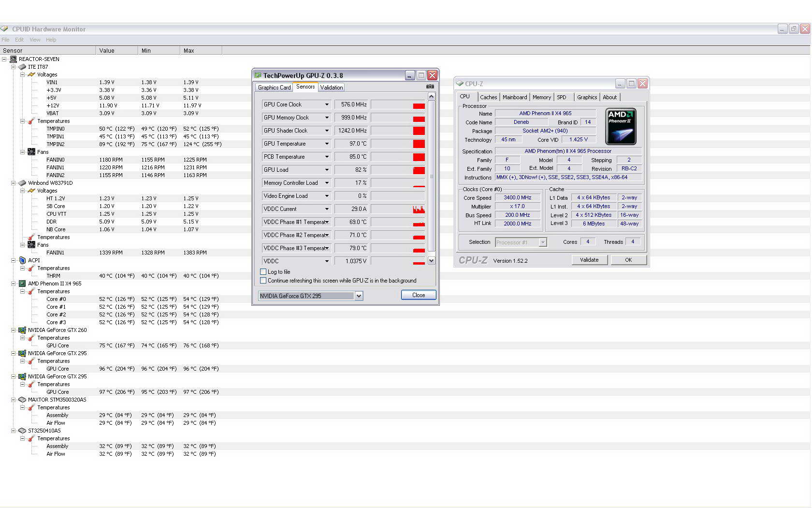Open the View menu in Hardware Monitor
Viewport: 812px width, 508px height.
pyautogui.click(x=35, y=40)
